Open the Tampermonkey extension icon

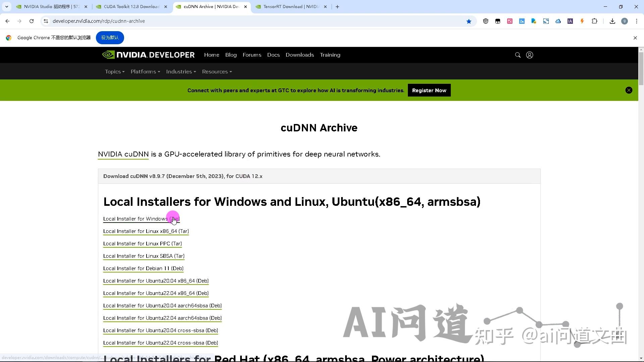[x=486, y=21]
